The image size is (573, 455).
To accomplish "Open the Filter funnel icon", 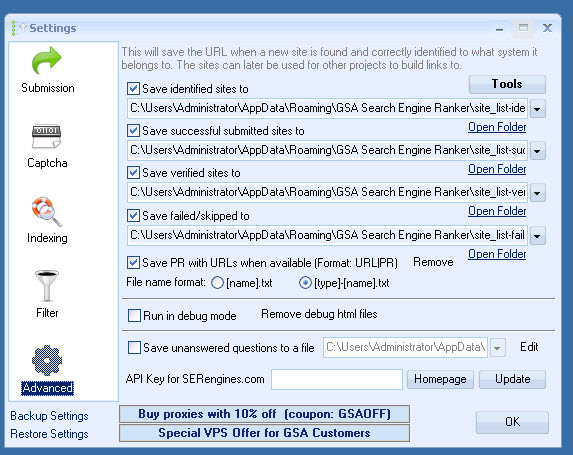I will coord(46,285).
